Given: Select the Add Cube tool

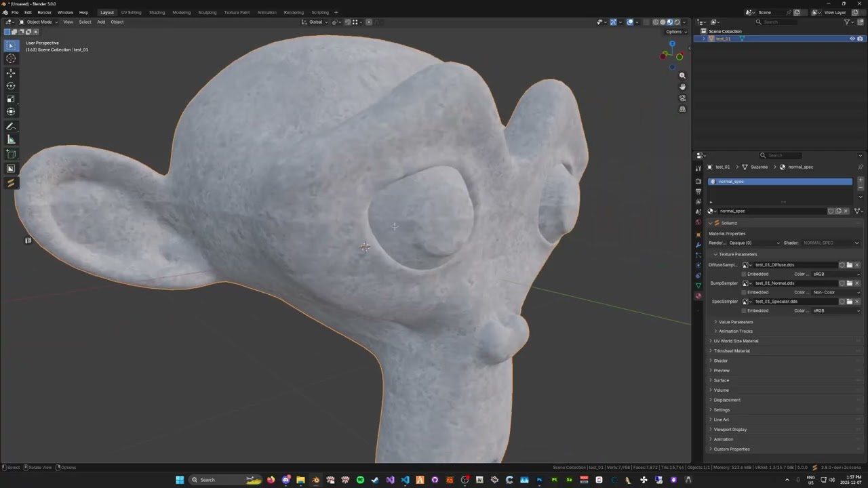Looking at the screenshot, I should point(11,155).
